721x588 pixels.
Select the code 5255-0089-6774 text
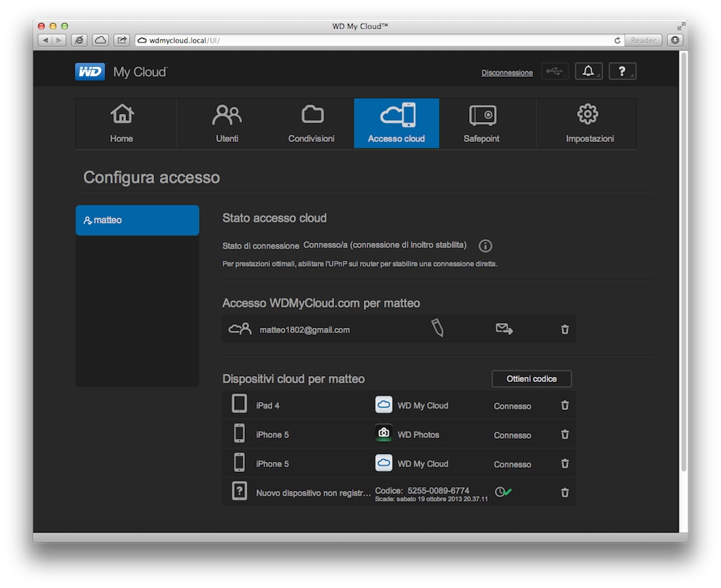[x=438, y=491]
